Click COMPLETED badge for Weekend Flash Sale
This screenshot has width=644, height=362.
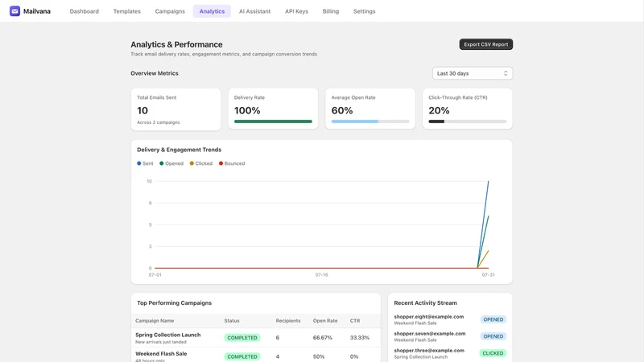click(x=242, y=356)
